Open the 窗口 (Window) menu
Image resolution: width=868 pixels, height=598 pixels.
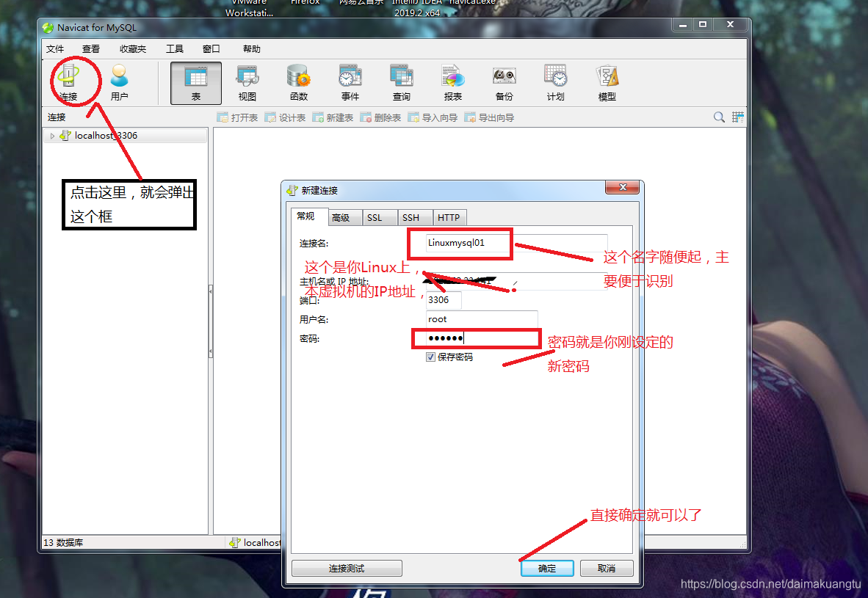[x=211, y=48]
